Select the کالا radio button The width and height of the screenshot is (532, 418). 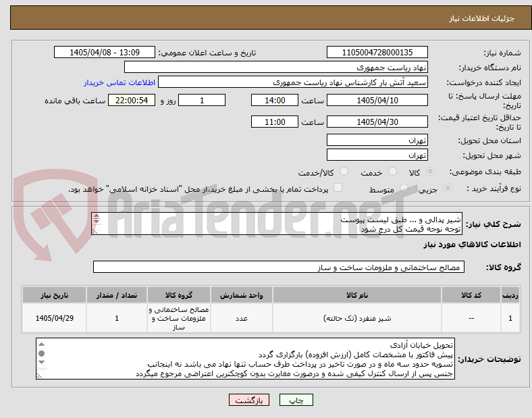tap(430, 172)
